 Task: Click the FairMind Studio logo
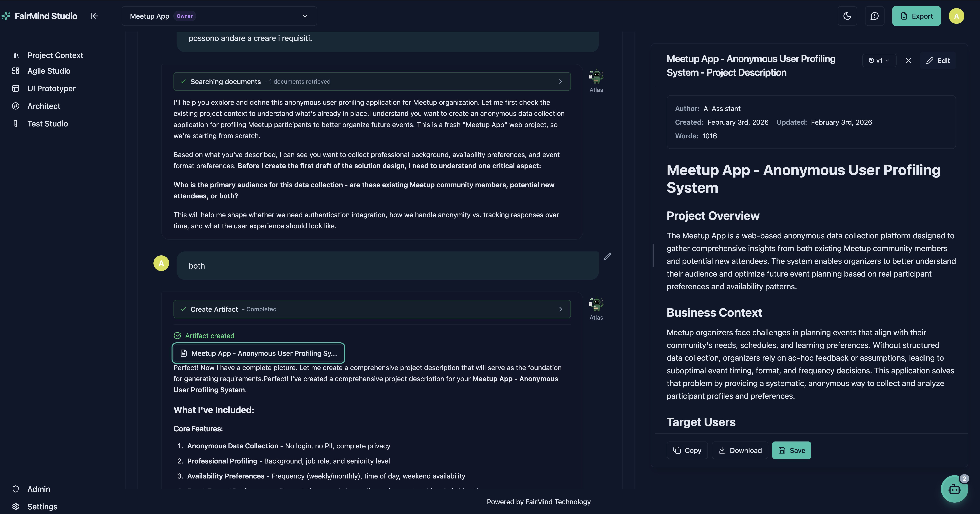[x=40, y=16]
